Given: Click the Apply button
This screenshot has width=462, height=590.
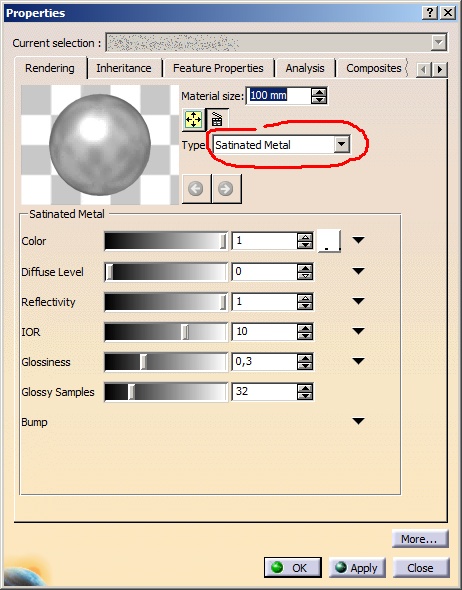Looking at the screenshot, I should (357, 567).
